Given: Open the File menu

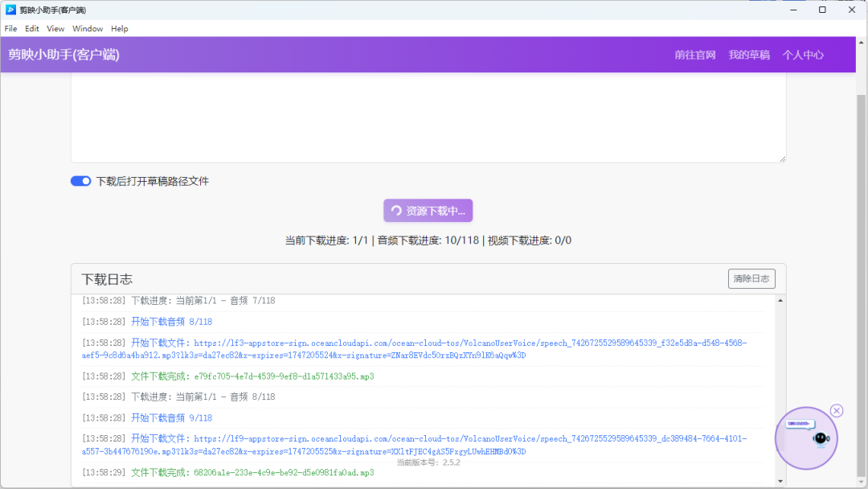Looking at the screenshot, I should pyautogui.click(x=10, y=29).
